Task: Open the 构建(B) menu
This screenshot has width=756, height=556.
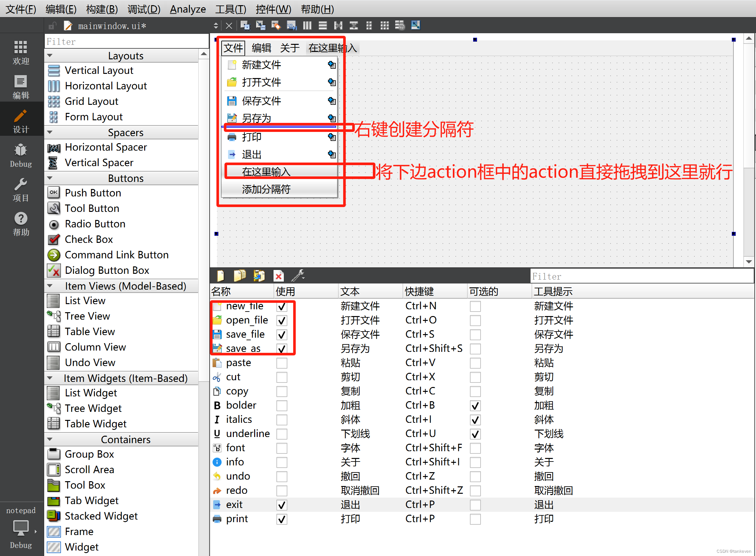Action: click(x=102, y=9)
